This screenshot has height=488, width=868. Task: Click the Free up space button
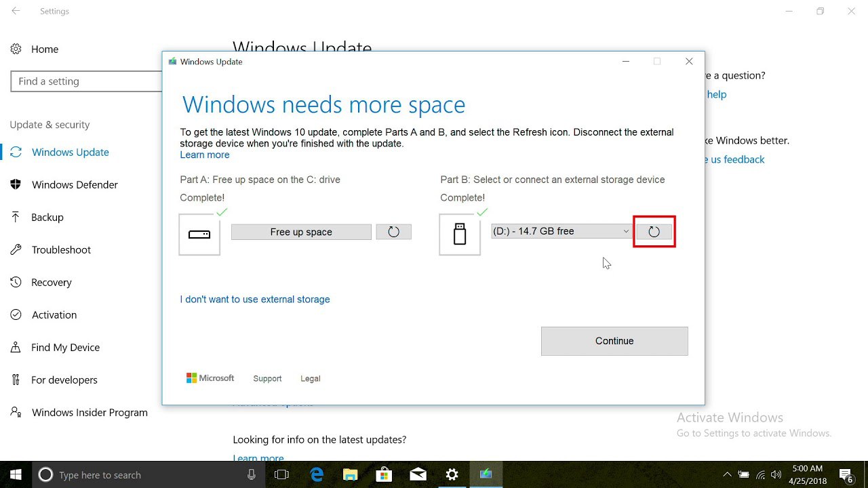(301, 232)
